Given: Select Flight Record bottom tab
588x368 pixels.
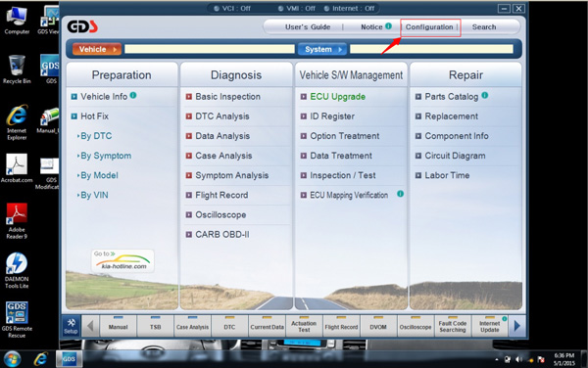Looking at the screenshot, I should (341, 327).
